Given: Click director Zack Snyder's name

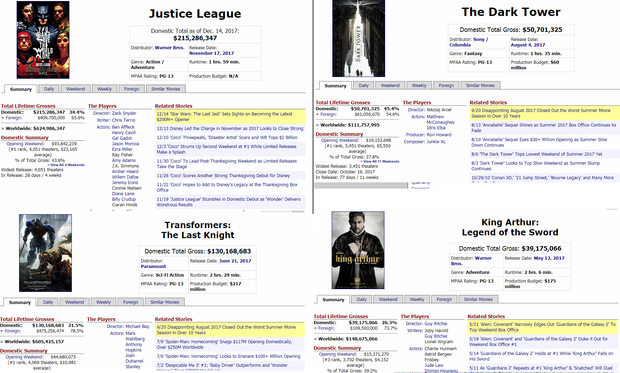Looking at the screenshot, I should [x=124, y=113].
